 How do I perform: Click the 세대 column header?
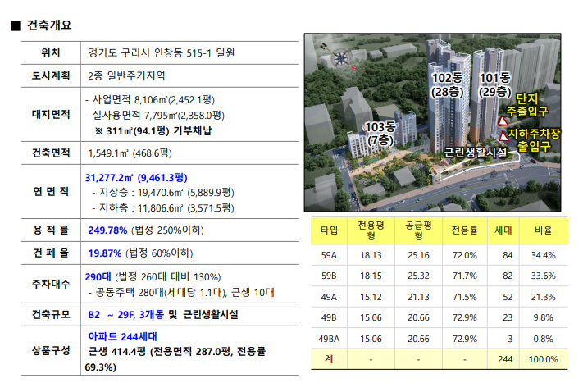pos(503,230)
